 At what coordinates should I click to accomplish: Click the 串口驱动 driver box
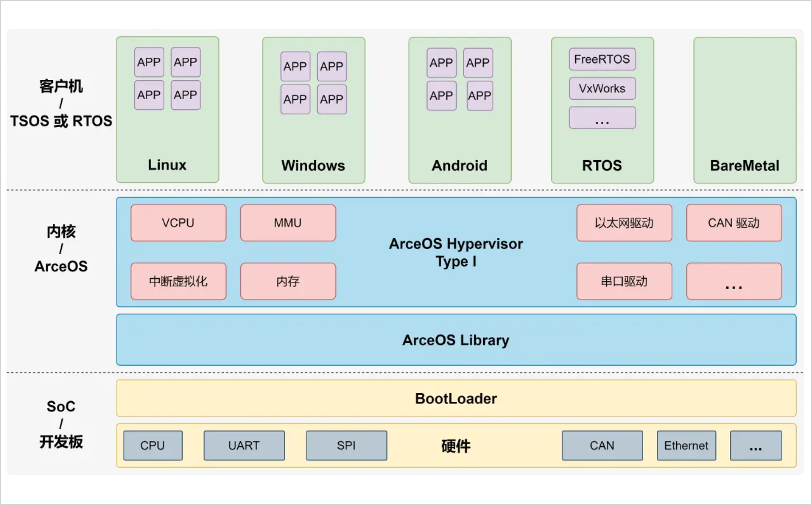pos(624,281)
